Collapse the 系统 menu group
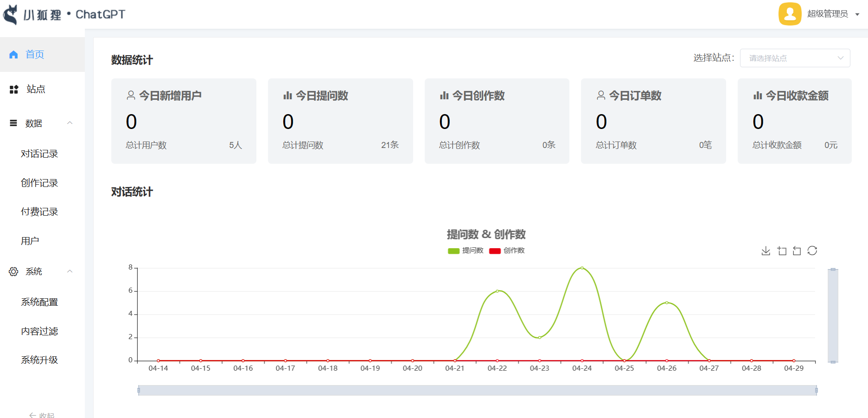Image resolution: width=868 pixels, height=418 pixels. pyautogui.click(x=70, y=271)
